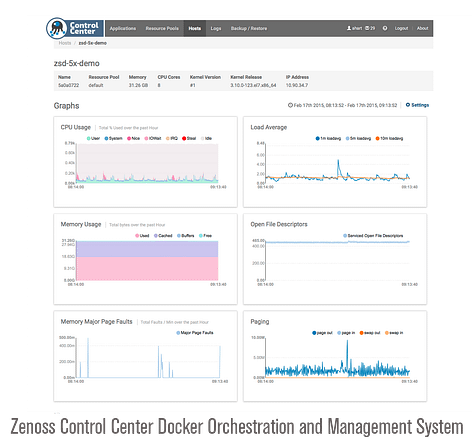The width and height of the screenshot is (472, 440).
Task: Click the zsd-5x-demo host heading
Action: pyautogui.click(x=77, y=63)
